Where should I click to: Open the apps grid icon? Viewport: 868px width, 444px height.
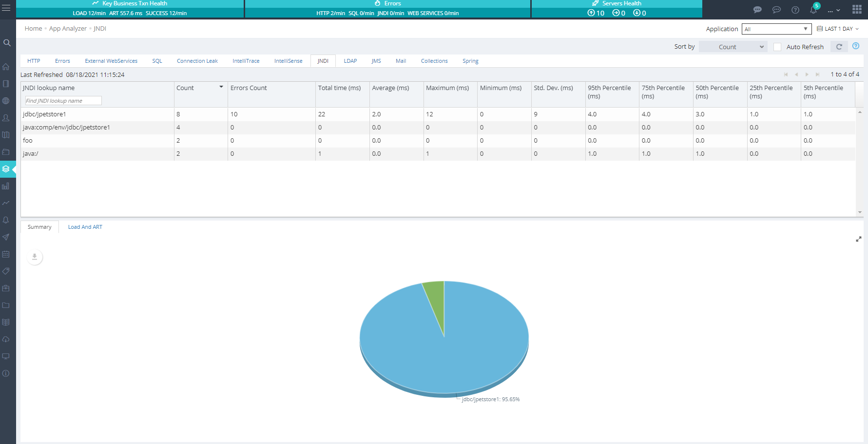pyautogui.click(x=857, y=9)
